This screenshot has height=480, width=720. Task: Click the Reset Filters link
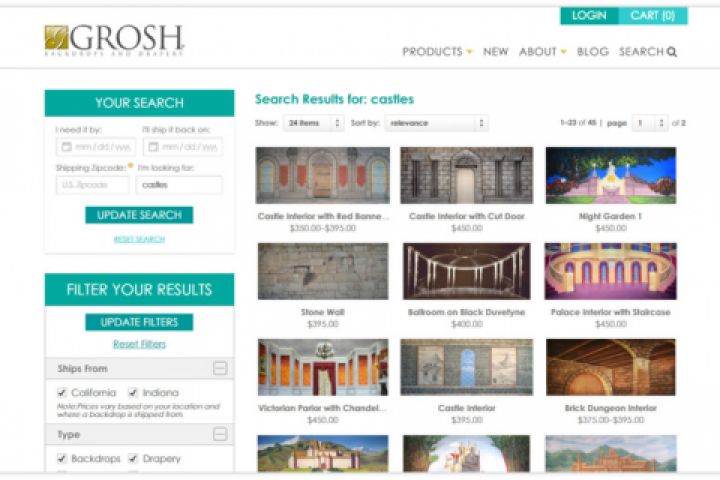139,344
